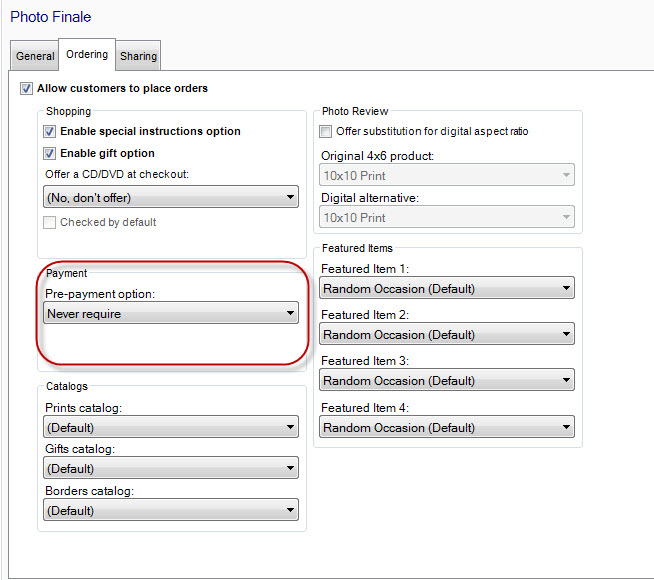Viewport: 654px width, 580px height.
Task: Open the Digital alternative dropdown
Action: pos(447,217)
